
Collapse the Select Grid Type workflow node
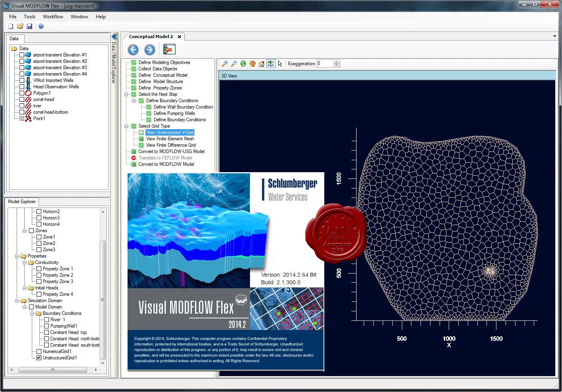tap(126, 126)
